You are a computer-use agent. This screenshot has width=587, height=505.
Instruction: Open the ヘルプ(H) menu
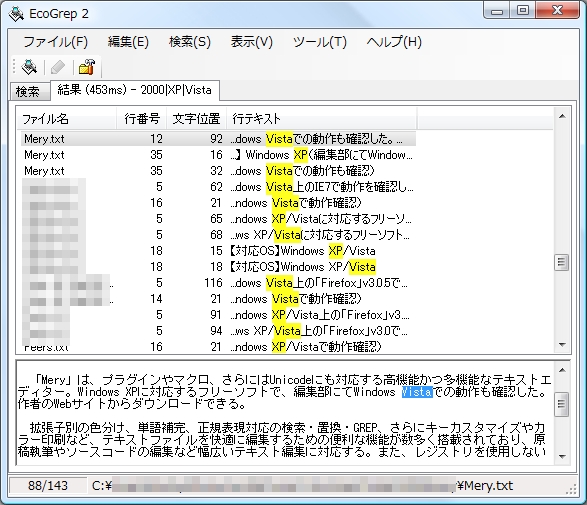(394, 42)
